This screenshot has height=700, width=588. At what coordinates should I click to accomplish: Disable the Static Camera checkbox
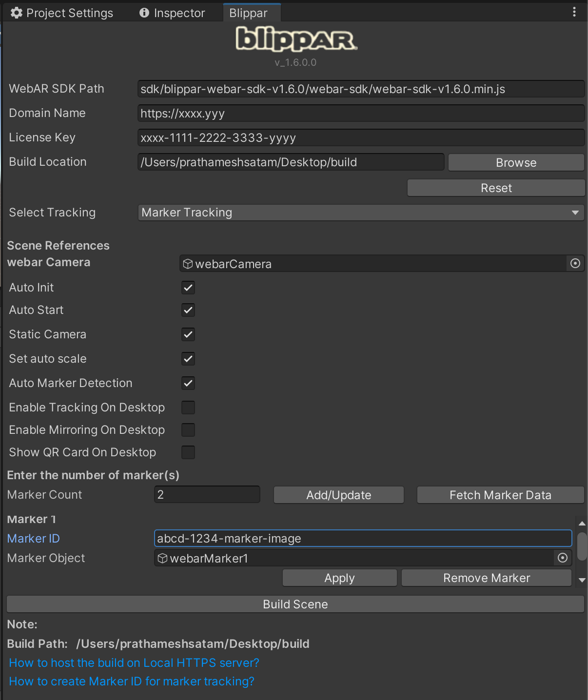point(188,334)
